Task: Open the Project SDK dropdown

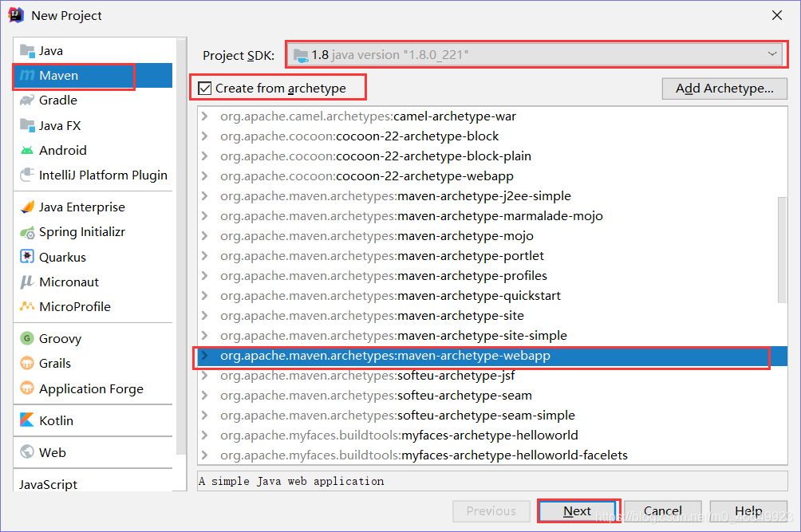Action: point(772,54)
